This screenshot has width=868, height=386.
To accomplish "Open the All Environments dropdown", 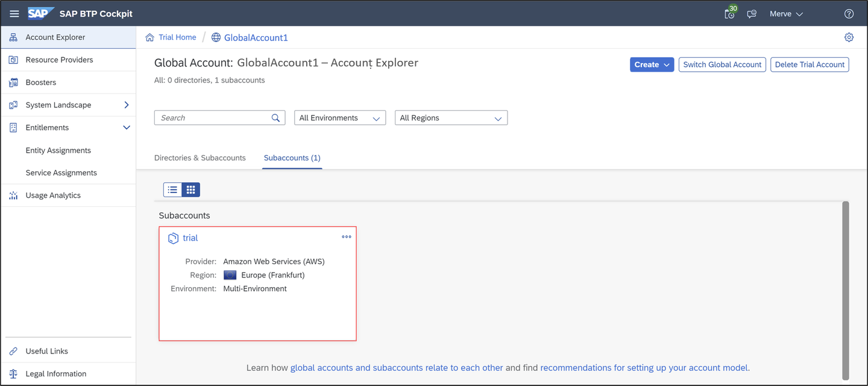I will pyautogui.click(x=340, y=118).
